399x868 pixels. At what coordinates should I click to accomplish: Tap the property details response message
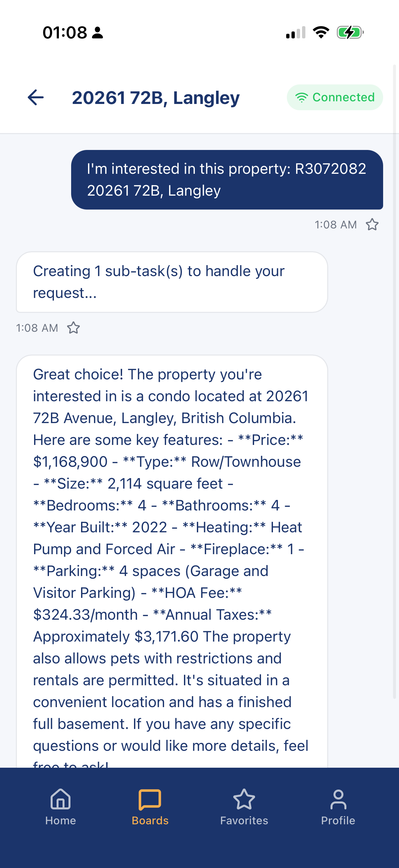pos(172,561)
